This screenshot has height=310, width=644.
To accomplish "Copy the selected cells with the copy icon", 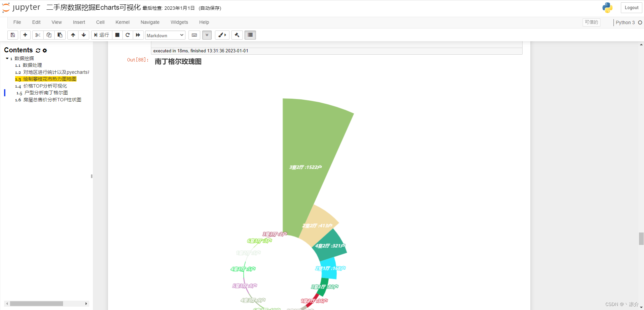I will pyautogui.click(x=49, y=35).
